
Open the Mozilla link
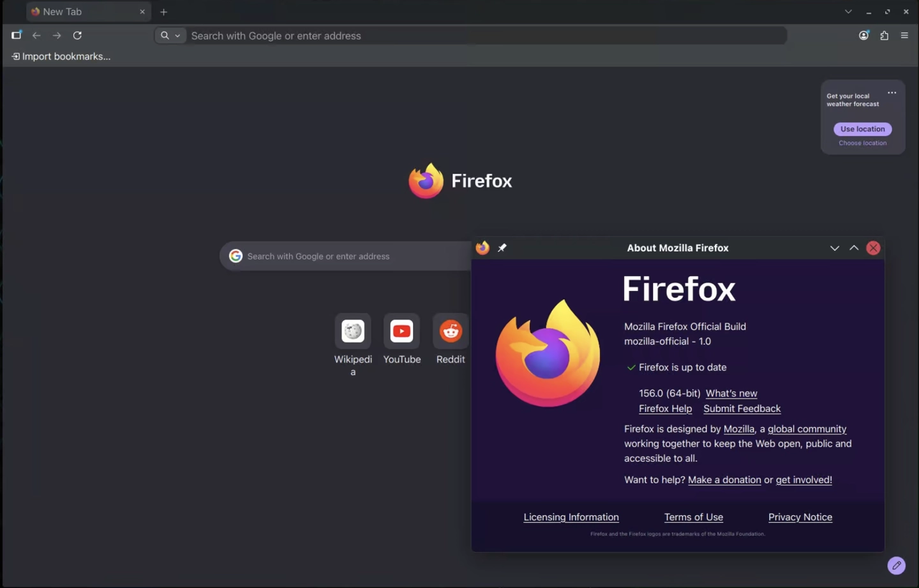[x=739, y=429]
